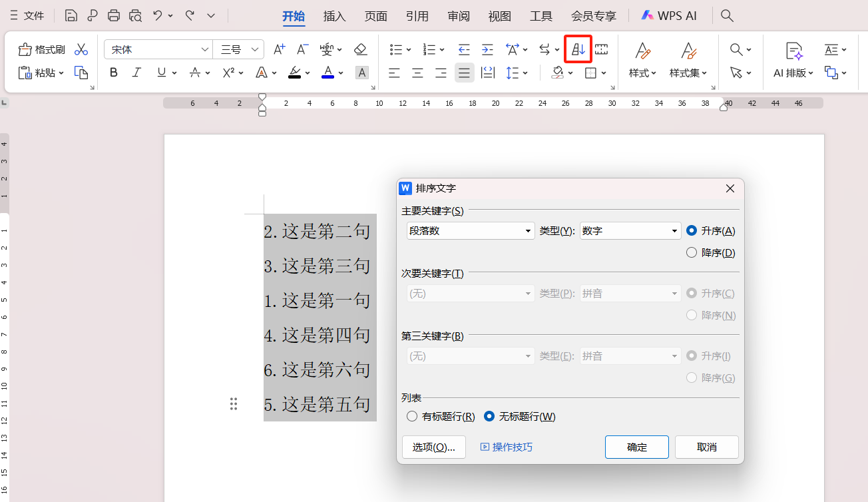Select the 格式刷 (Format Painter) tool

40,49
